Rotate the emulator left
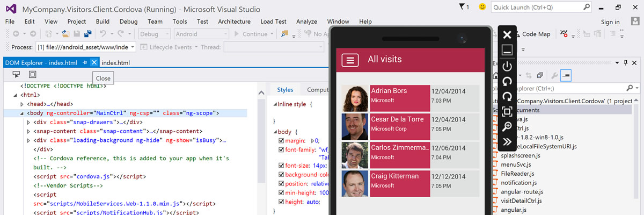 (507, 82)
